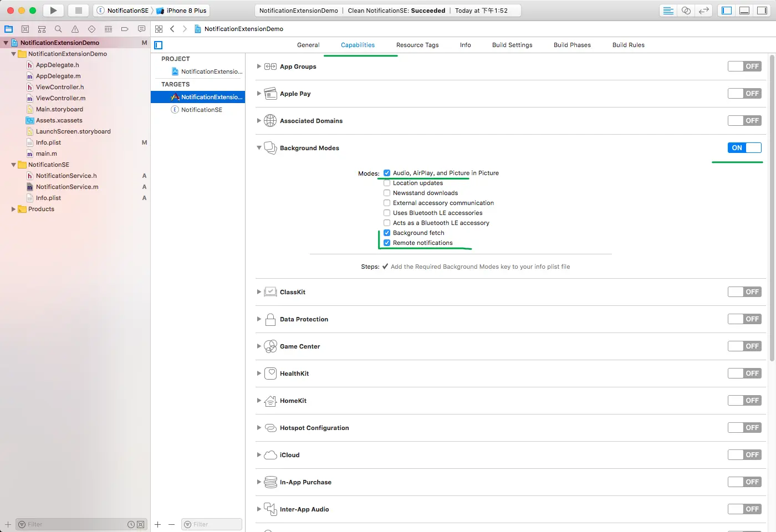776x532 pixels.
Task: Run the project with the Play button
Action: pos(53,11)
